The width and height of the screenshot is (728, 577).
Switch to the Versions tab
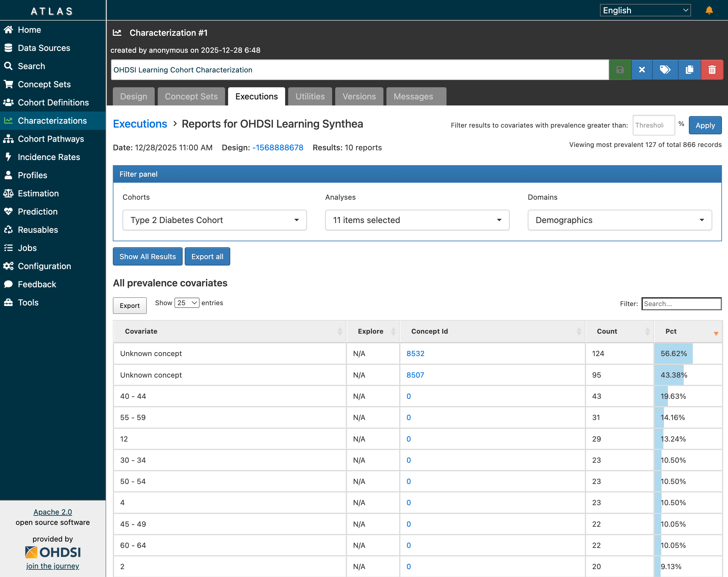pos(359,96)
